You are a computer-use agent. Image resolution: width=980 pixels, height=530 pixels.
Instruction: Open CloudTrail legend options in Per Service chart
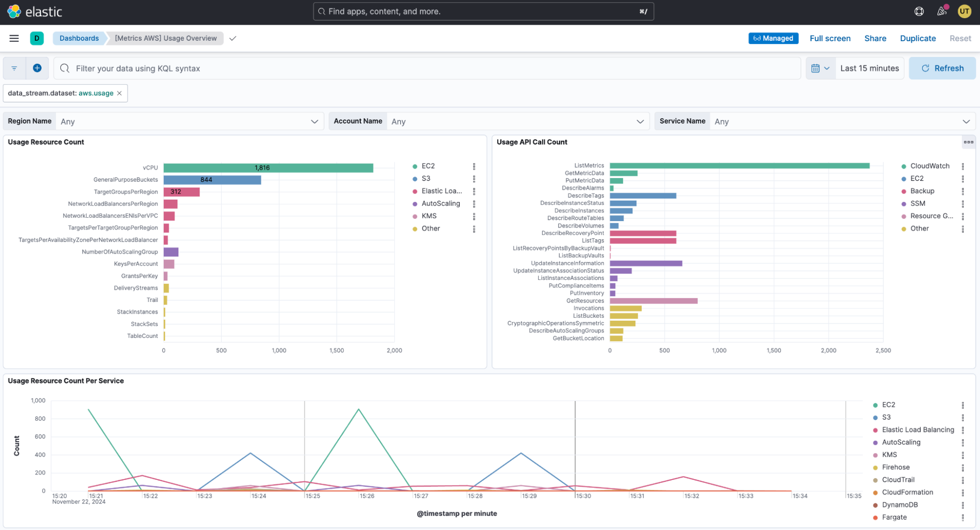click(x=963, y=480)
